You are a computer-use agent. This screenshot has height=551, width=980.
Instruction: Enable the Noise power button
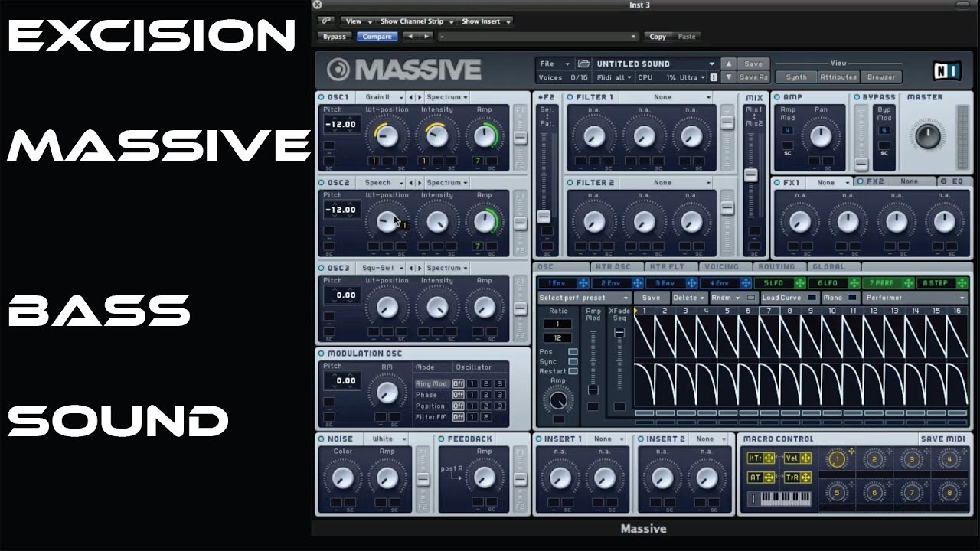pyautogui.click(x=322, y=439)
